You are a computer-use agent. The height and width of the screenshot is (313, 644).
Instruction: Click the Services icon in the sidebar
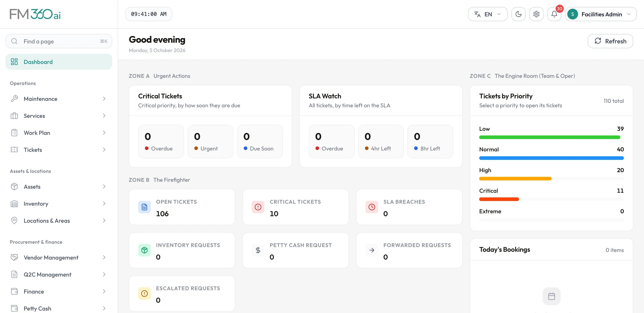(14, 116)
